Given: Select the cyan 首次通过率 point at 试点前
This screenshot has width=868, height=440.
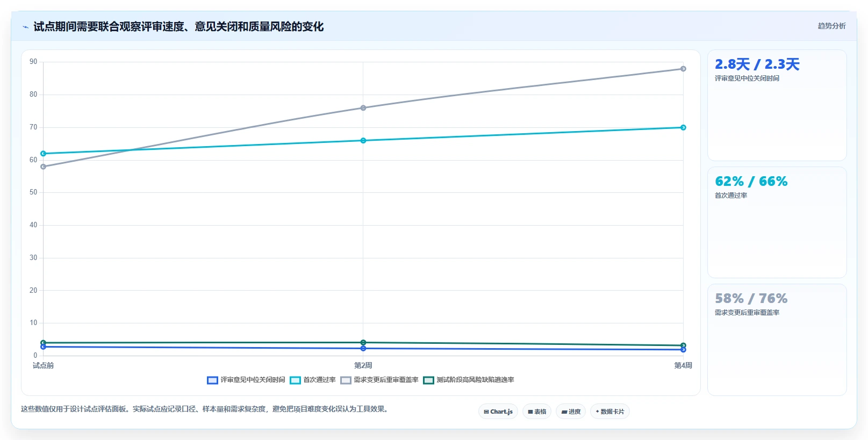Looking at the screenshot, I should (44, 154).
